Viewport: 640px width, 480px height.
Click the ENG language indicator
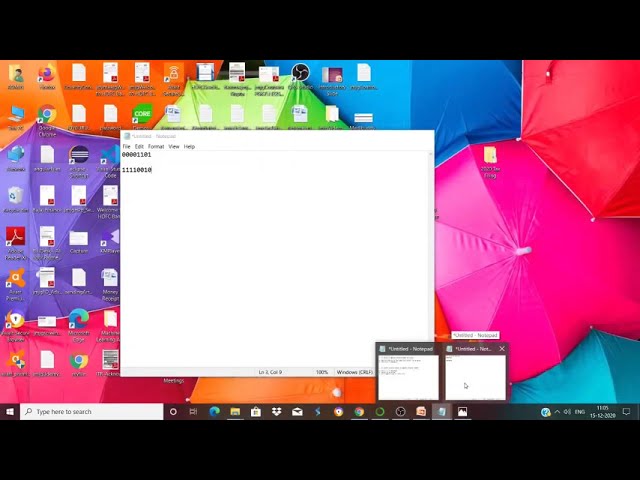[x=580, y=412]
